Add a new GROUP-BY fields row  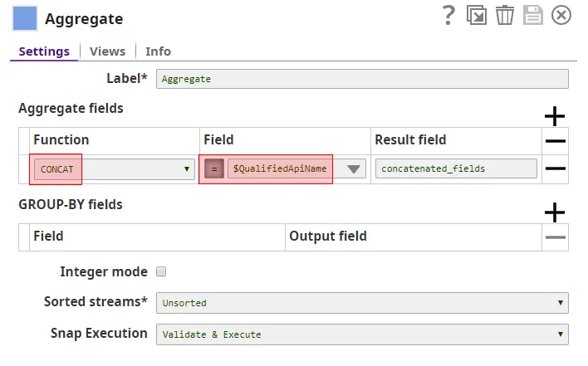(555, 213)
